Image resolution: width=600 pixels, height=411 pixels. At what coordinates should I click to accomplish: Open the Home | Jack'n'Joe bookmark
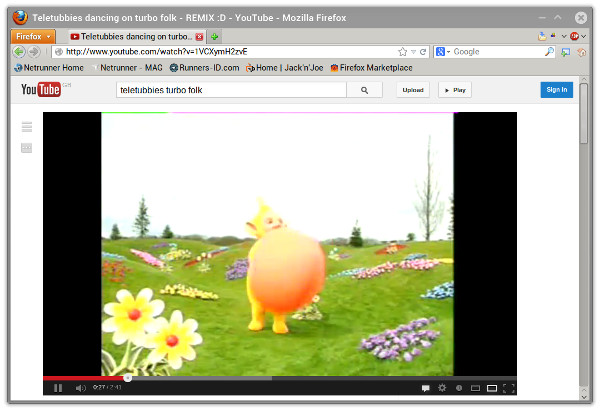[x=285, y=68]
